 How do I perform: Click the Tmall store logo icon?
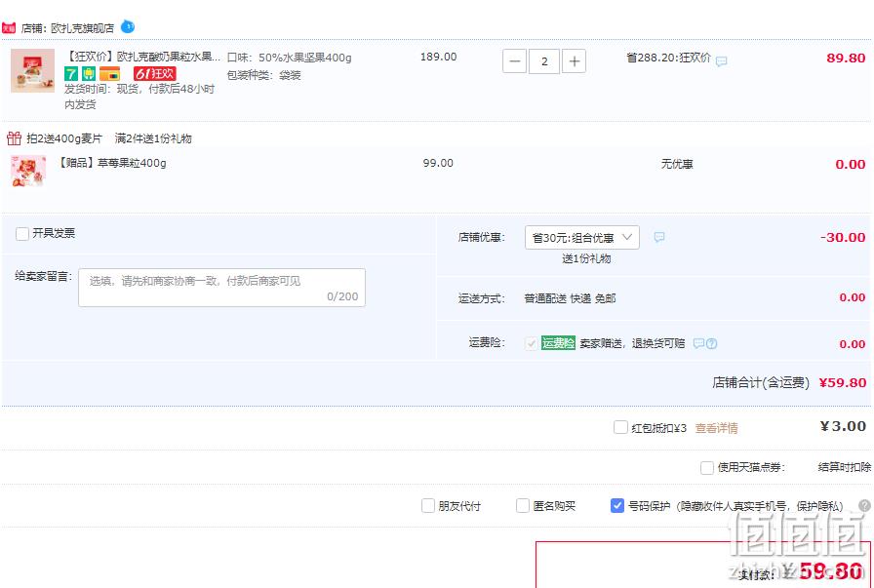9,27
